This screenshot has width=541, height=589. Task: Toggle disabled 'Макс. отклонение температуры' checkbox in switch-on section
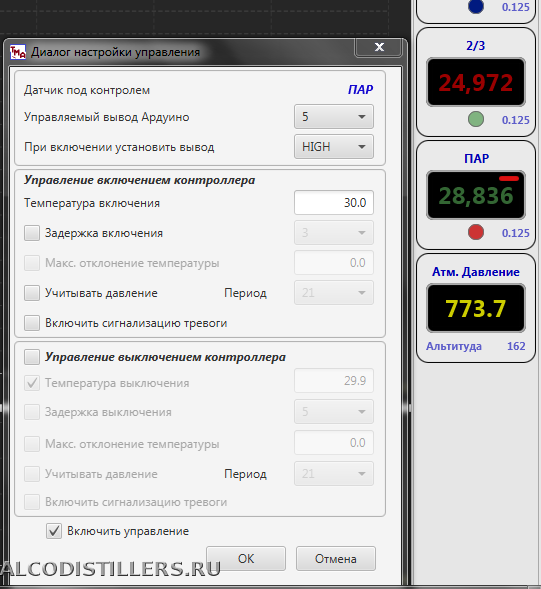[x=32, y=263]
